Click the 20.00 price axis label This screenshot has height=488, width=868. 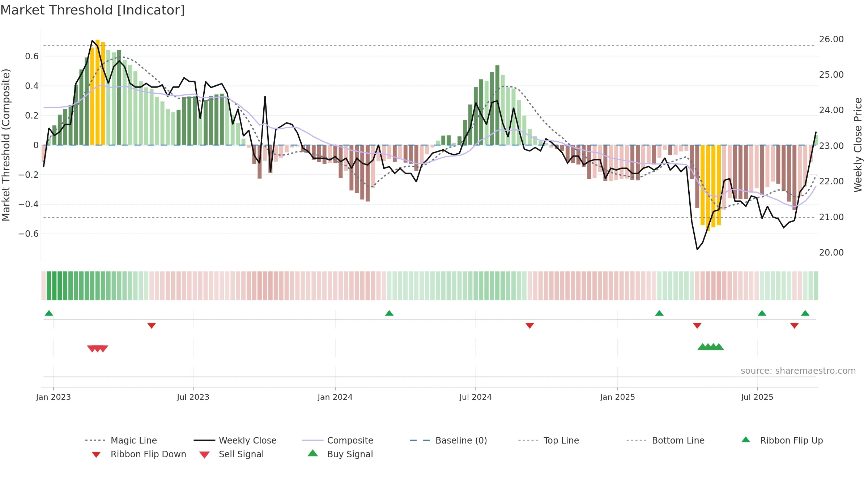(831, 252)
